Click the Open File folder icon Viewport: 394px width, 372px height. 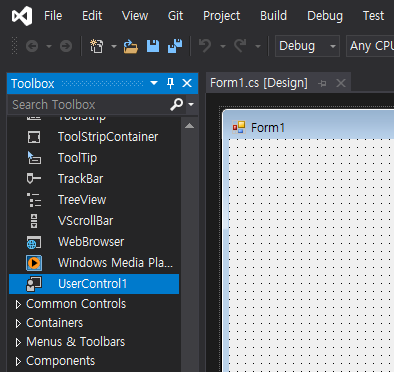(x=130, y=46)
